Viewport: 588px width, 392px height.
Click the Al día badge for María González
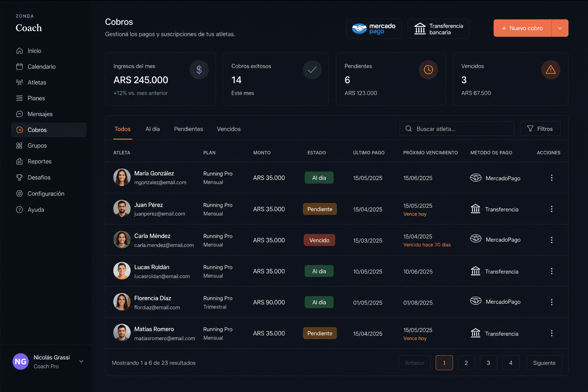click(319, 178)
